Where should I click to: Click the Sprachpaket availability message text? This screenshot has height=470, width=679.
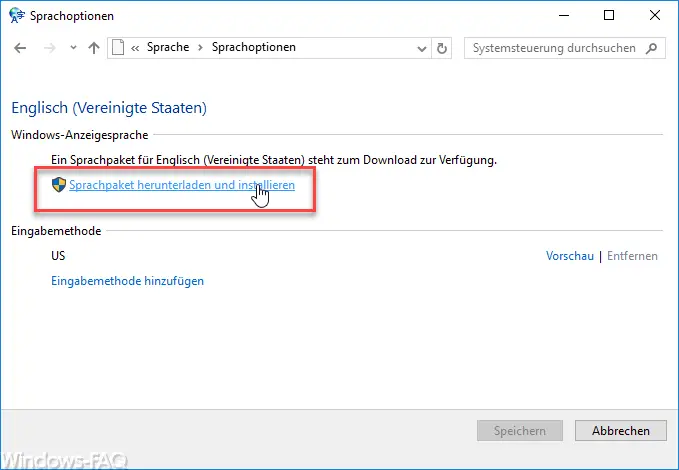pyautogui.click(x=274, y=160)
